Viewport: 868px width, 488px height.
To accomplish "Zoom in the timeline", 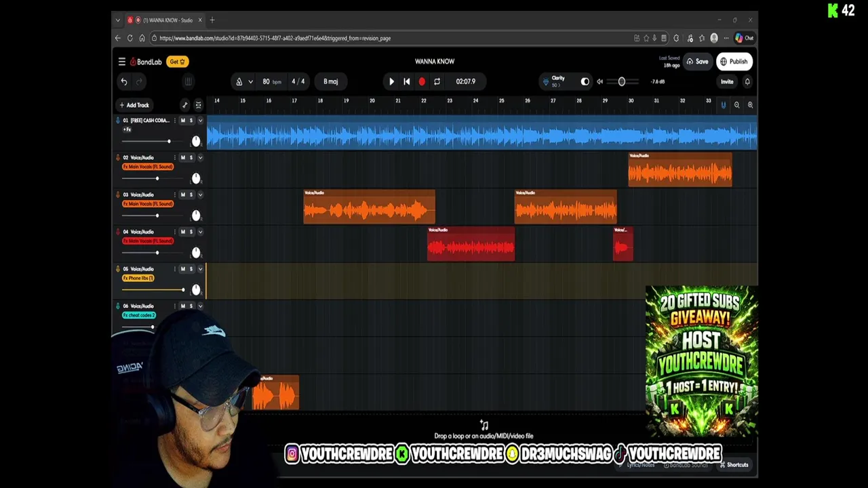I will click(750, 105).
